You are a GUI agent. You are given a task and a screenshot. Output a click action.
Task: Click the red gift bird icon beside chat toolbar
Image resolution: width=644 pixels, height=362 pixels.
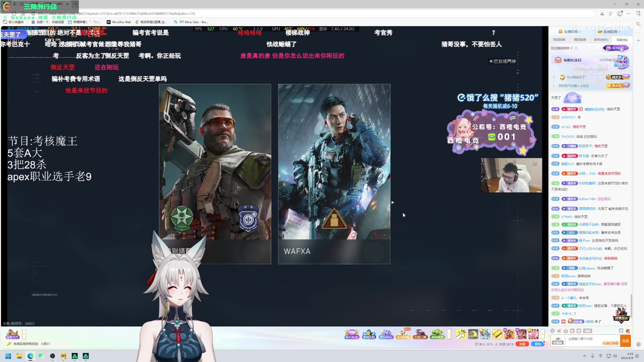pos(628,331)
